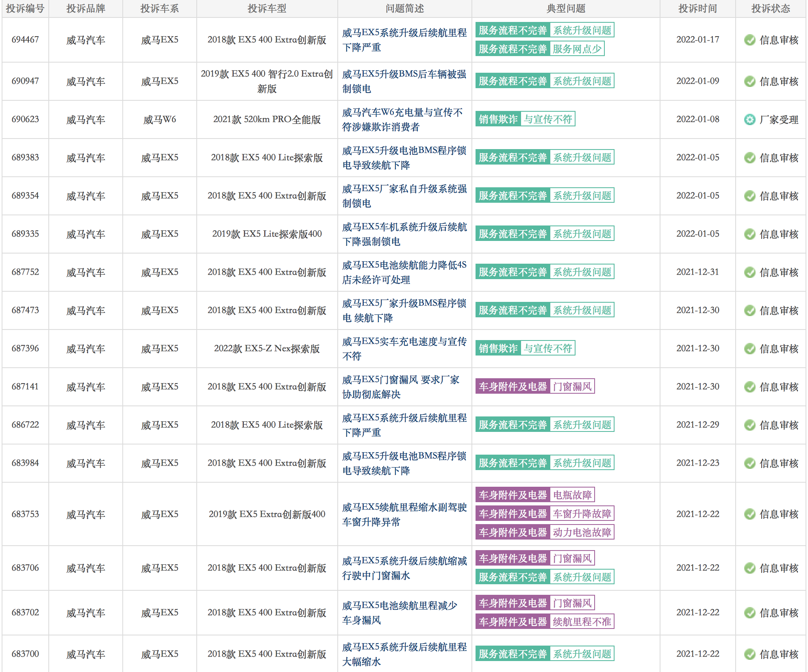Click complaint number 690623
This screenshot has height=672, width=808.
pos(25,119)
